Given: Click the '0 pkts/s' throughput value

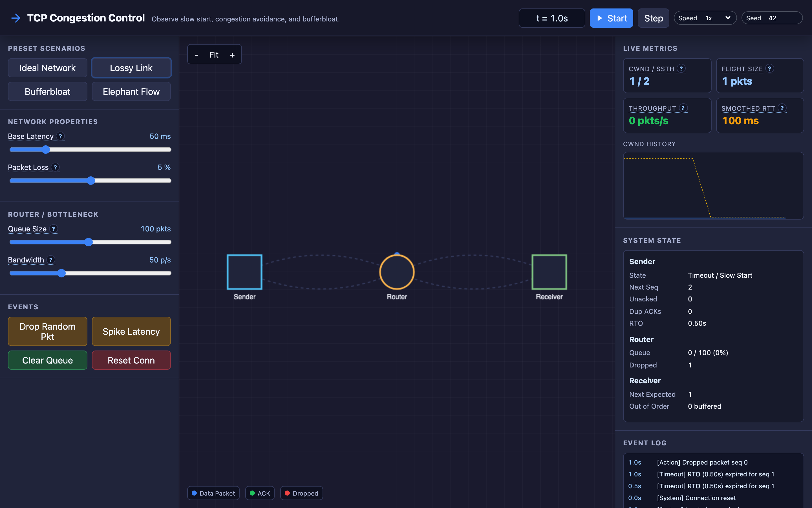Looking at the screenshot, I should coord(648,121).
